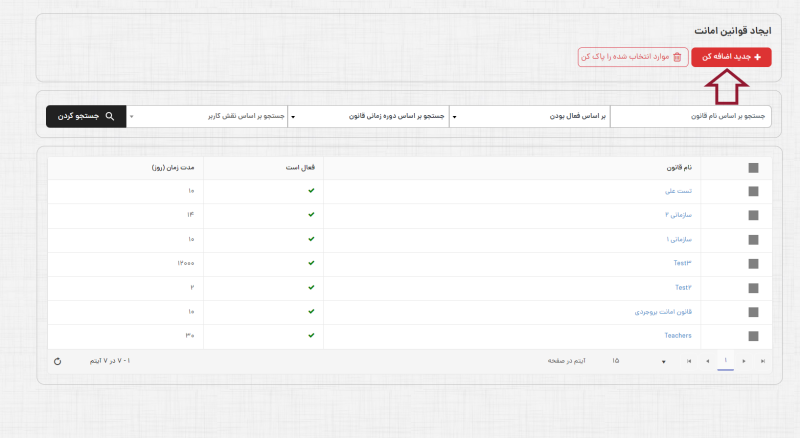Open the بر اساس فعال بودن dropdown
Viewport: 800px width, 438px height.
(530, 117)
